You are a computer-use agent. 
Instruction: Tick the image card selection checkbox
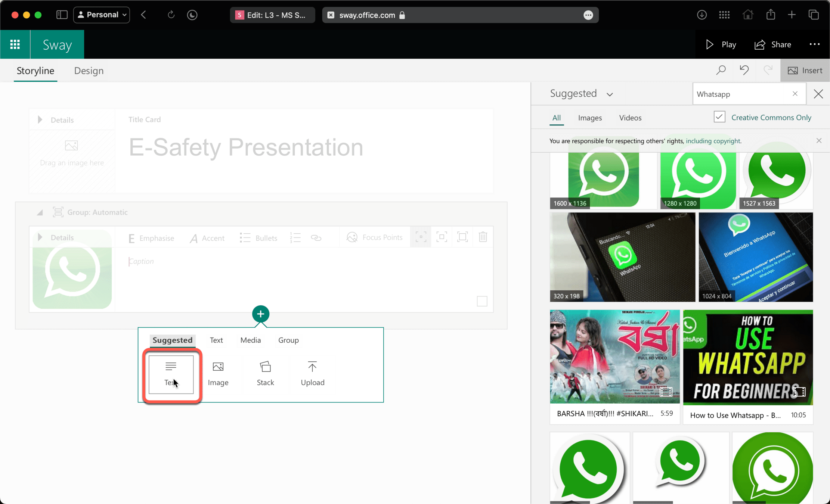pyautogui.click(x=482, y=301)
